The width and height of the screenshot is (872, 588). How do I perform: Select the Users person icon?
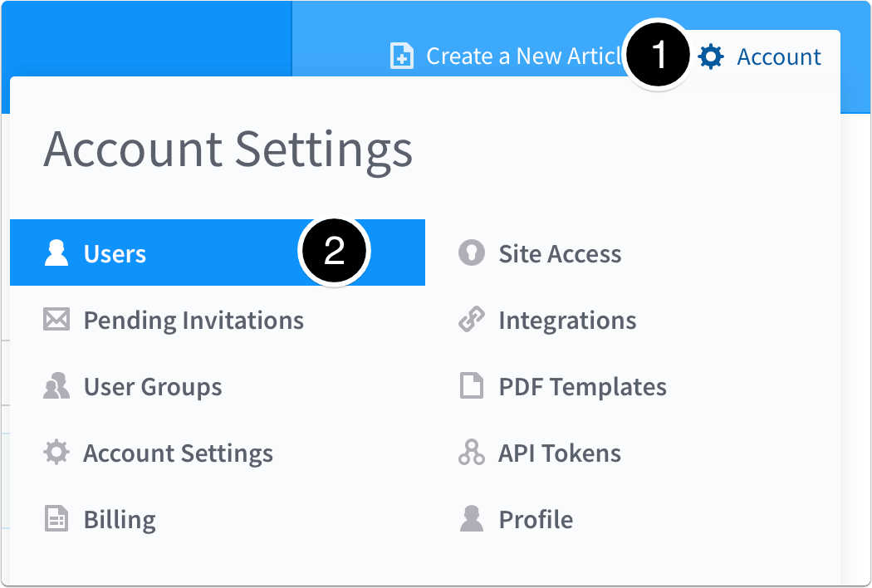55,253
